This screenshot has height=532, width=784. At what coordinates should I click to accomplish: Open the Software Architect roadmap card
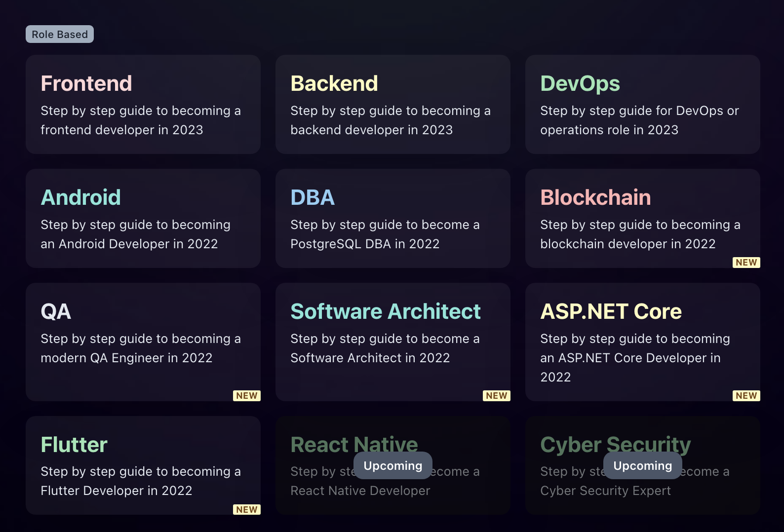[393, 342]
